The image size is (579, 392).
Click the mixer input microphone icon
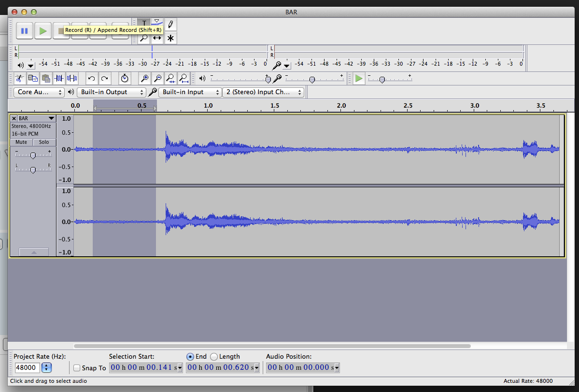click(x=277, y=78)
